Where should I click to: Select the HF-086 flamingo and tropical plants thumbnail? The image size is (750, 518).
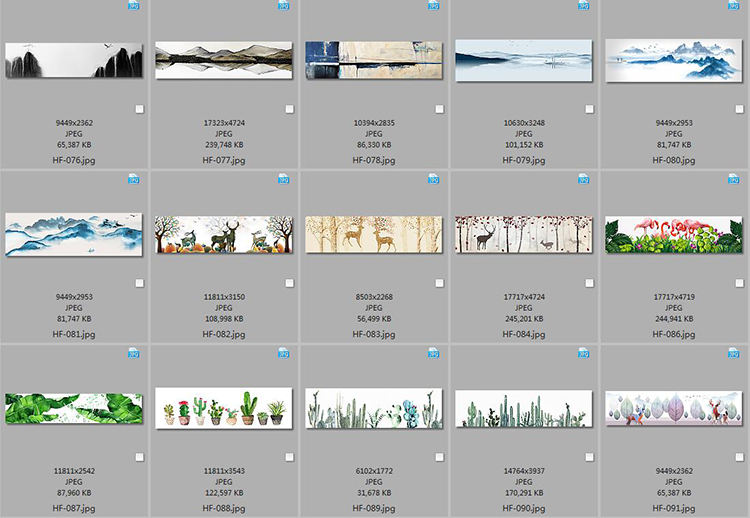point(674,233)
